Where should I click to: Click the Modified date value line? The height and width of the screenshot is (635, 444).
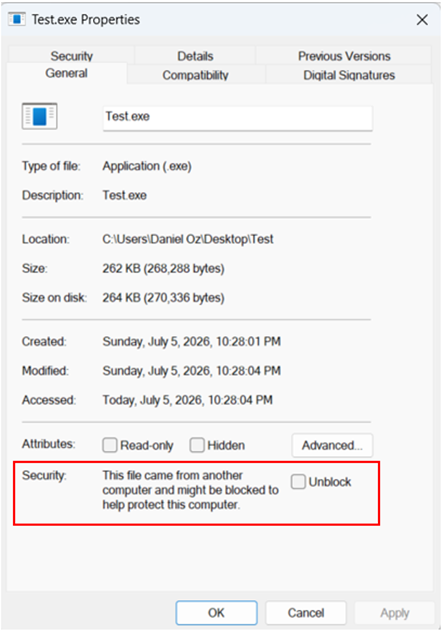tap(192, 371)
